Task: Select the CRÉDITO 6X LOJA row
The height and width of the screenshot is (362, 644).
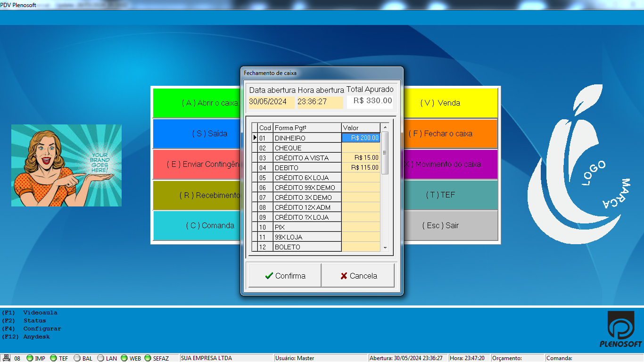Action: point(316,178)
